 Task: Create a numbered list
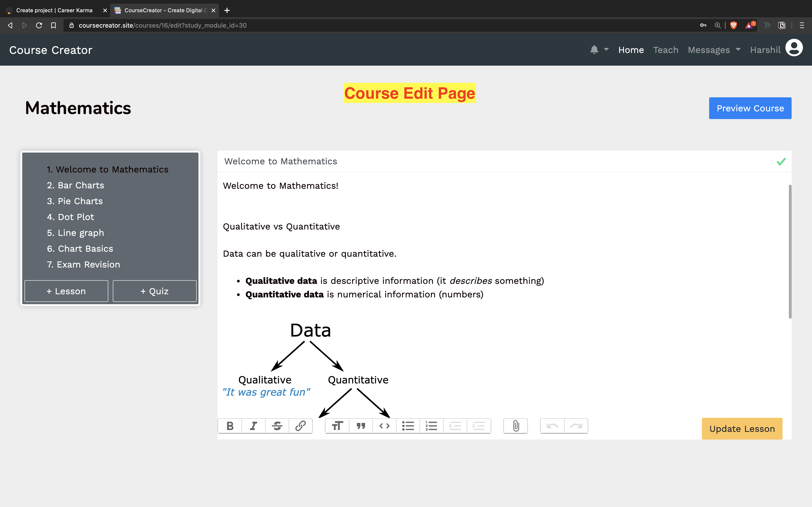(432, 426)
